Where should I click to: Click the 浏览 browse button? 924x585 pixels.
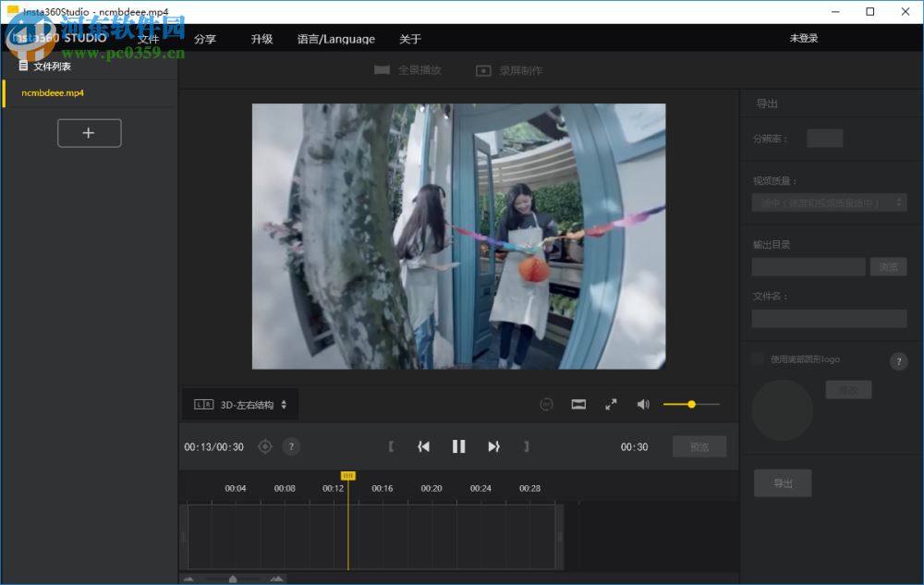click(x=888, y=266)
